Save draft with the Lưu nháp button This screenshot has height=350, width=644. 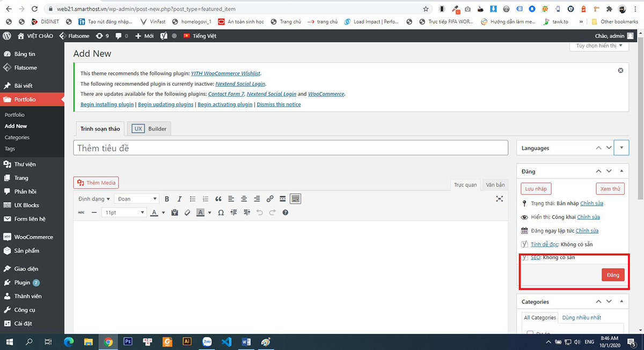pyautogui.click(x=536, y=189)
